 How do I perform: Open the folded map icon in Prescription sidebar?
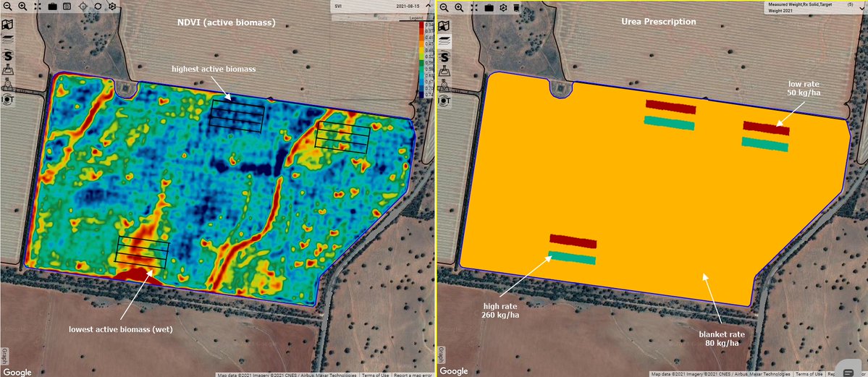[444, 25]
